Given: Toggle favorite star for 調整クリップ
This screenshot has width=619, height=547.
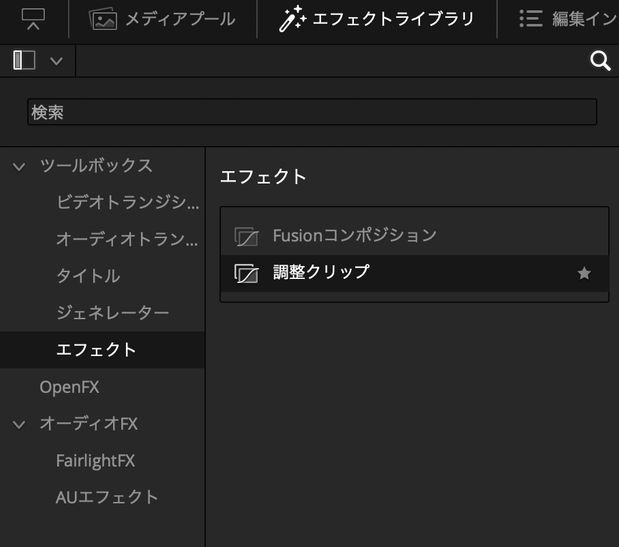Looking at the screenshot, I should pyautogui.click(x=584, y=273).
